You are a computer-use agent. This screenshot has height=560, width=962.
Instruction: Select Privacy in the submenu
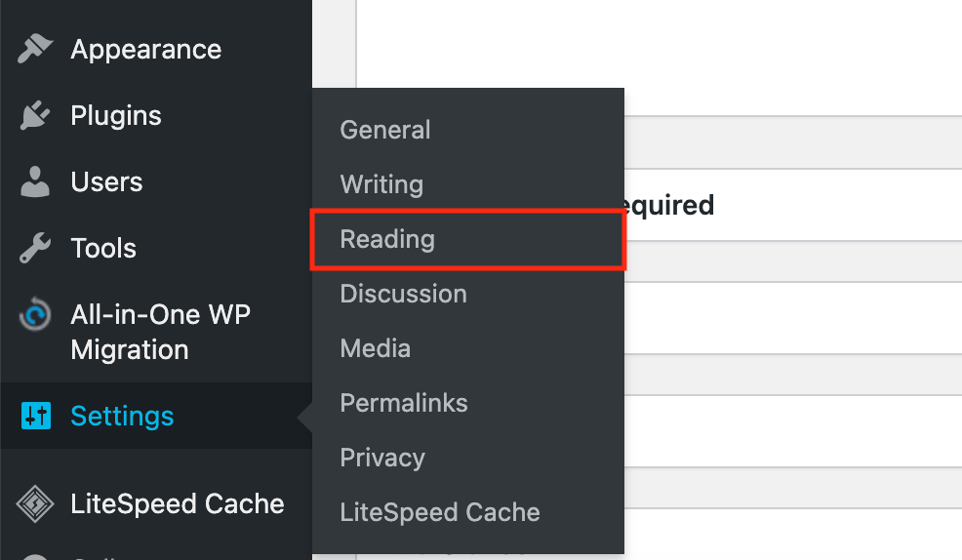pos(382,458)
